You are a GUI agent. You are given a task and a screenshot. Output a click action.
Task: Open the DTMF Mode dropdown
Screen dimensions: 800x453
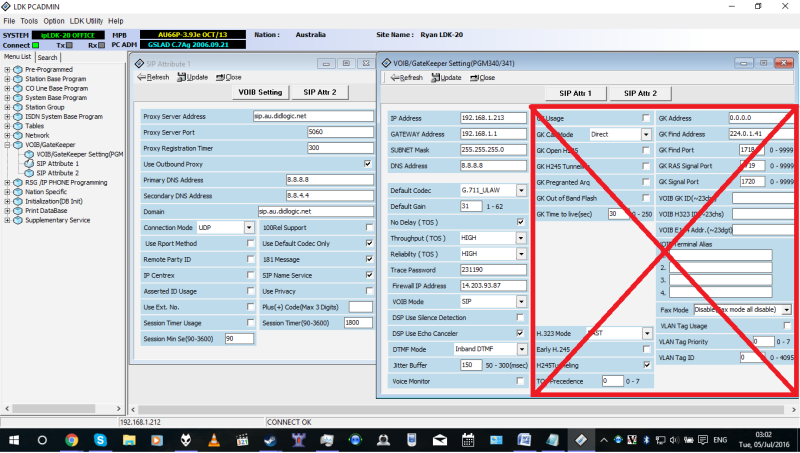click(521, 349)
